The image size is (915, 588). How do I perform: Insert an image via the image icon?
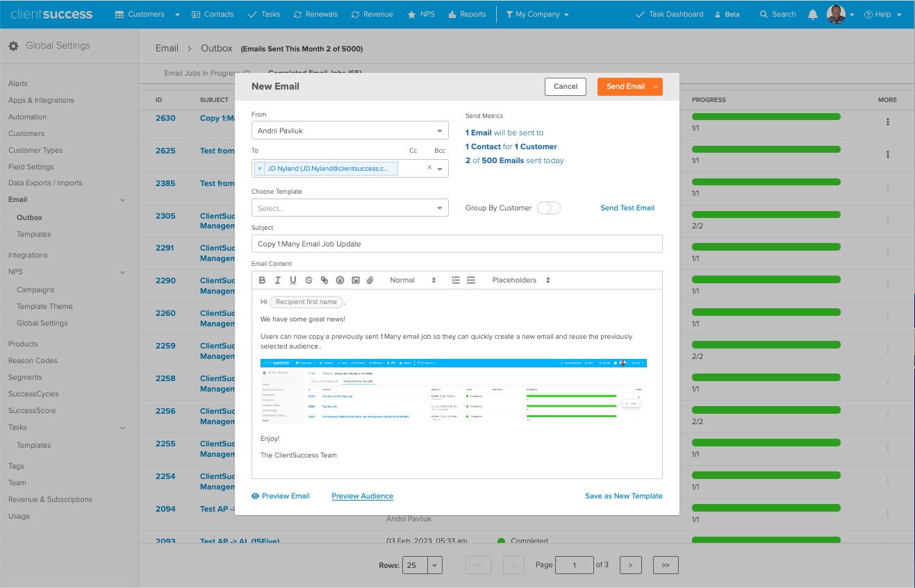(356, 280)
